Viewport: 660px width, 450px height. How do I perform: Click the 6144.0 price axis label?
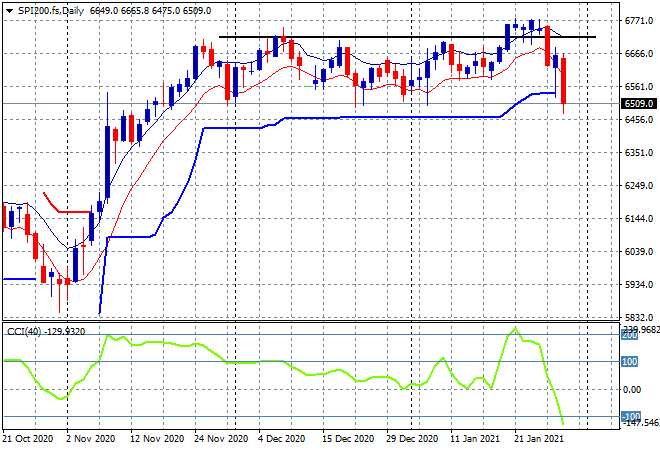point(639,218)
